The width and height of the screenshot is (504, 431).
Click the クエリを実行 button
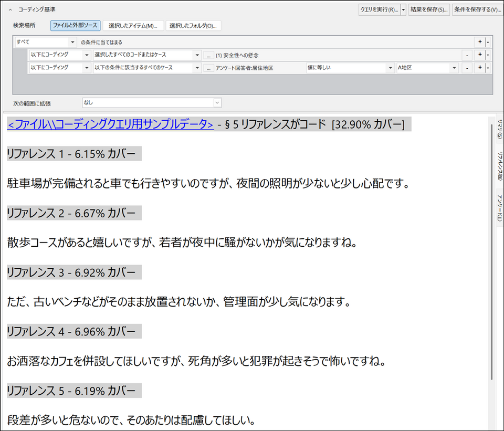pyautogui.click(x=379, y=9)
